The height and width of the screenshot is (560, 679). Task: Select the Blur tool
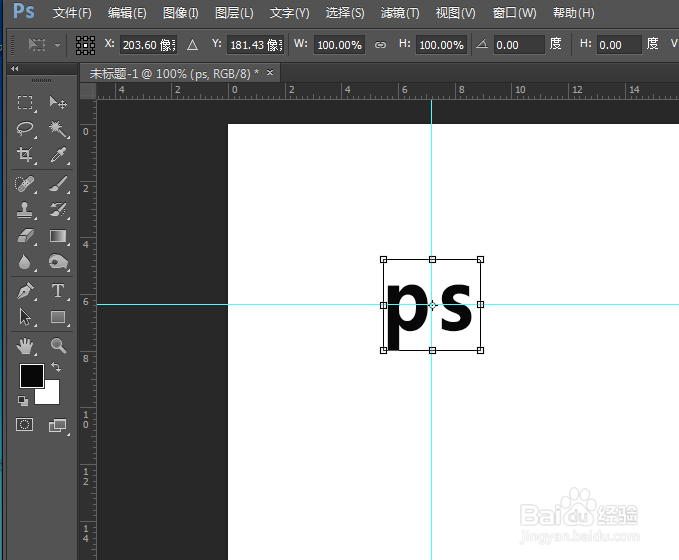coord(25,262)
